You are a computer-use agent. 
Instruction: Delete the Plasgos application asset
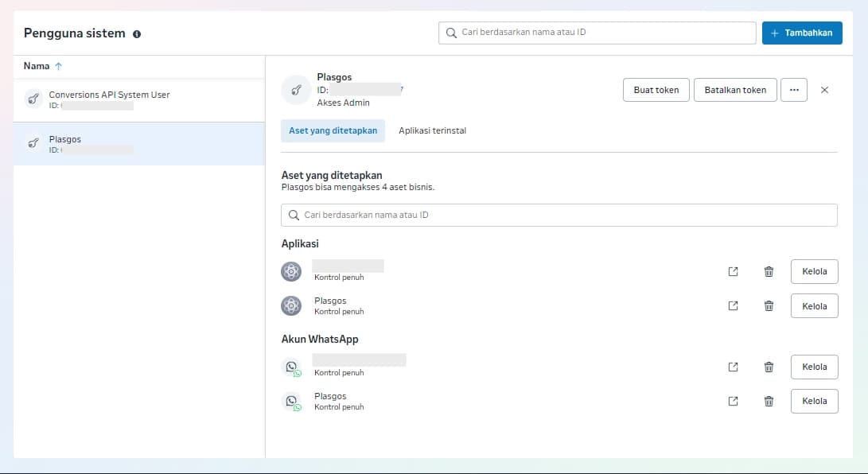(x=769, y=306)
